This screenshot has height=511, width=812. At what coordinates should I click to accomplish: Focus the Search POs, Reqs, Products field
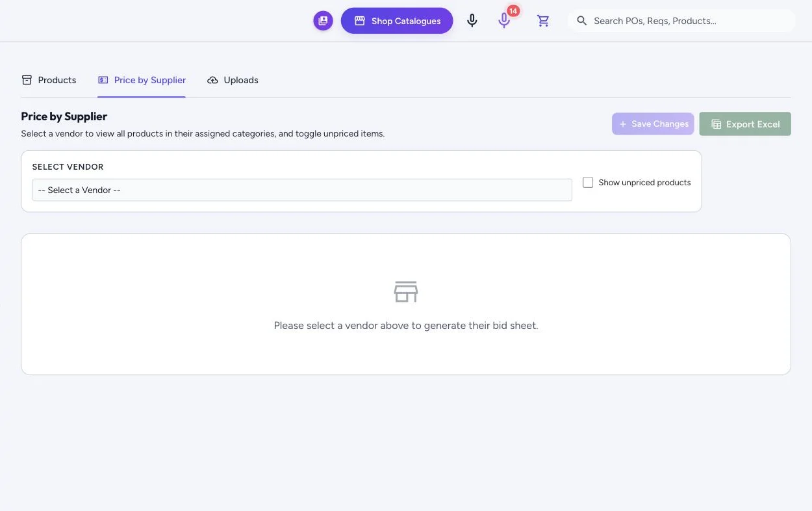pyautogui.click(x=681, y=21)
